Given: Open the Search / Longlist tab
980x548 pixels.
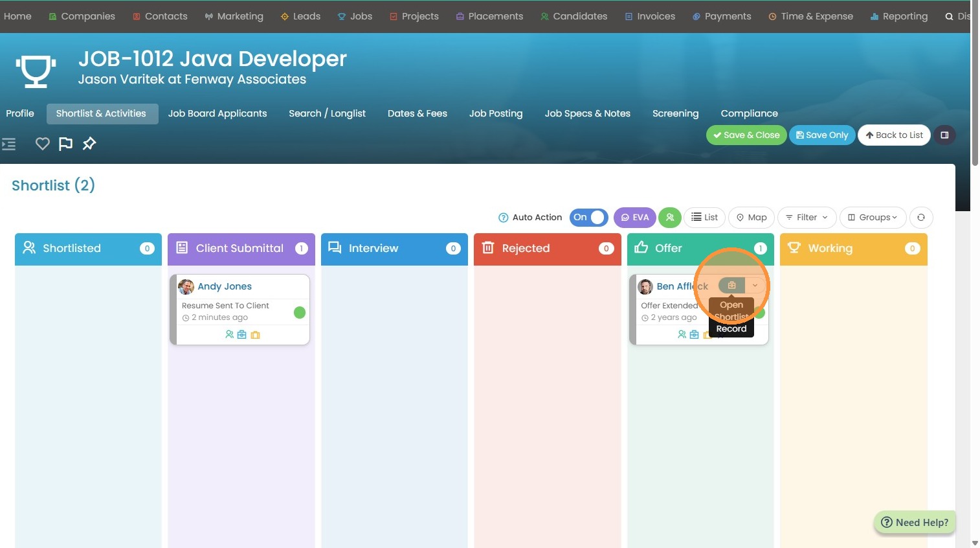Looking at the screenshot, I should point(327,113).
